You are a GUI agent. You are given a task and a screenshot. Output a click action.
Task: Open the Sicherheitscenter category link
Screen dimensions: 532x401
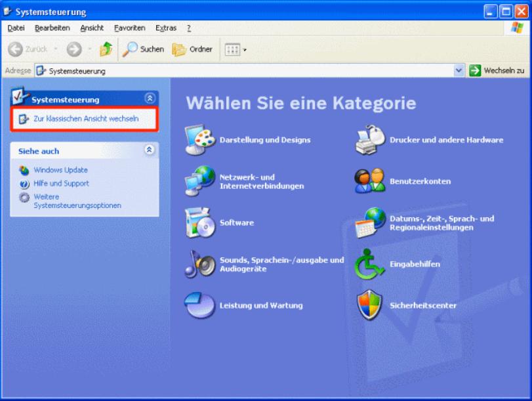422,306
